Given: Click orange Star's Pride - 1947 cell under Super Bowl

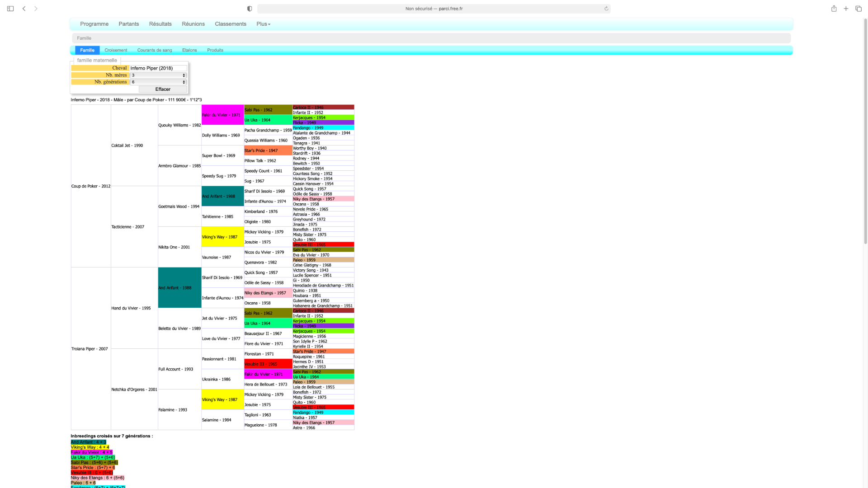Looking at the screenshot, I should (x=268, y=150).
